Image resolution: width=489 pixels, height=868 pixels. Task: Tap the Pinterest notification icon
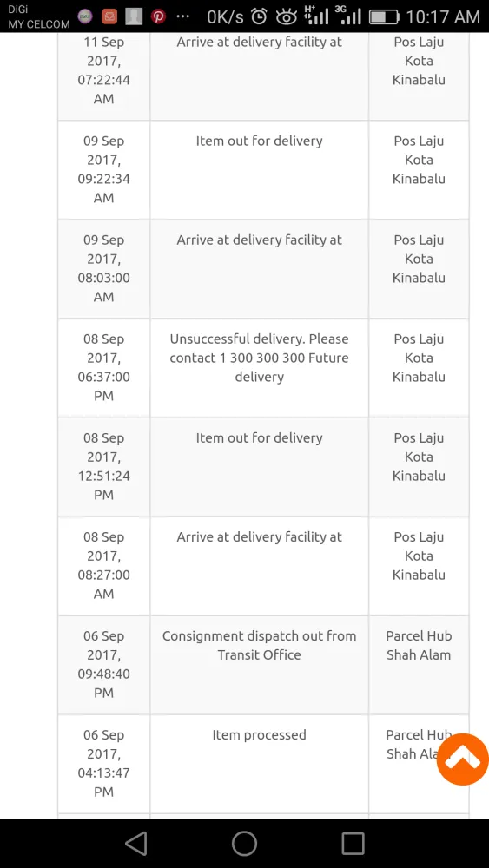[158, 16]
